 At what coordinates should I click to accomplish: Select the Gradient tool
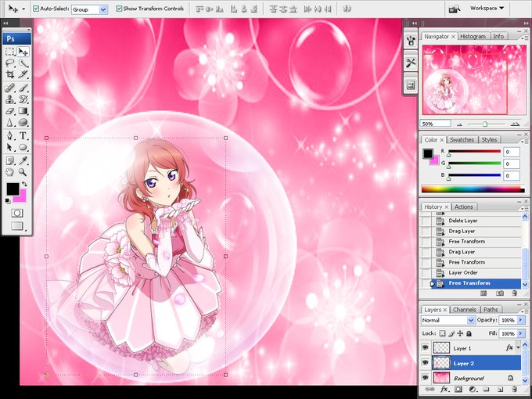pyautogui.click(x=23, y=111)
